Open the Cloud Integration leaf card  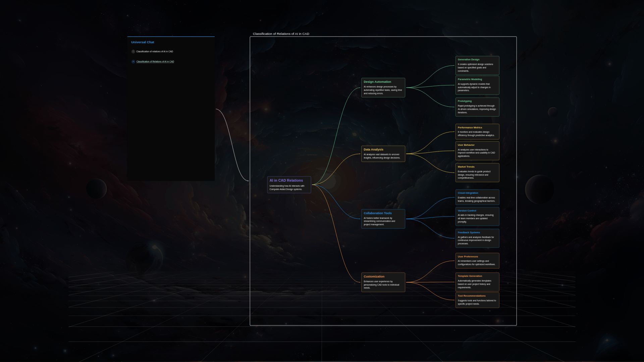coord(477,197)
